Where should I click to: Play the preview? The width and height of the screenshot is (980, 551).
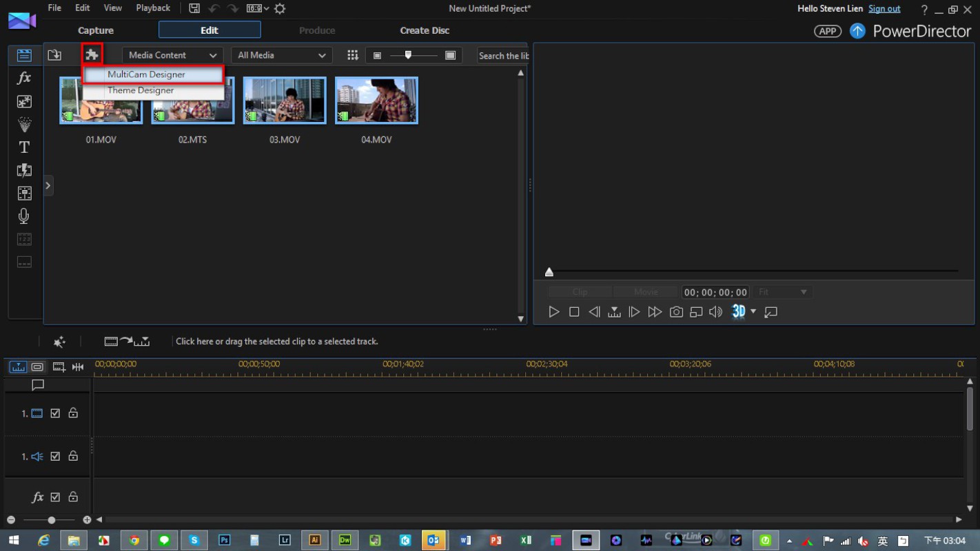553,312
